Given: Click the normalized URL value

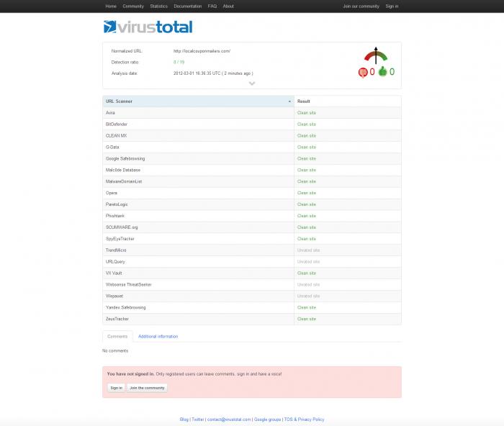Looking at the screenshot, I should [x=202, y=51].
